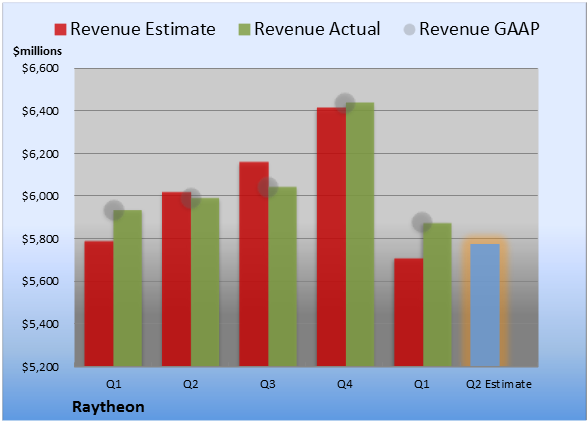Viewport: 588px width, 422px height.
Task: Click the '$6,000' axis value
Action: point(40,196)
